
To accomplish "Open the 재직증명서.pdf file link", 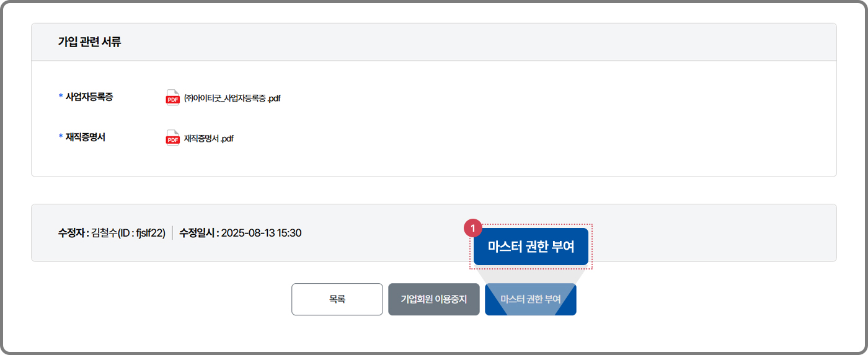I will [209, 139].
